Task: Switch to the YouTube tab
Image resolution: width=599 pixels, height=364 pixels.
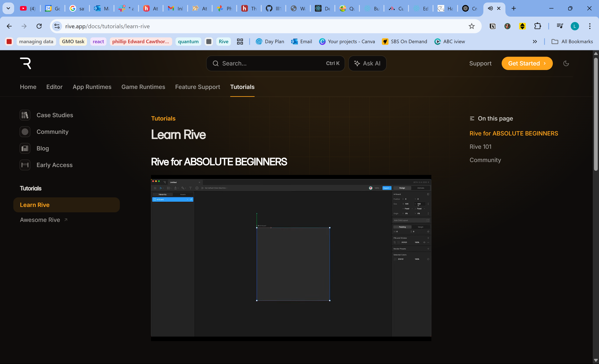Action: [x=28, y=9]
